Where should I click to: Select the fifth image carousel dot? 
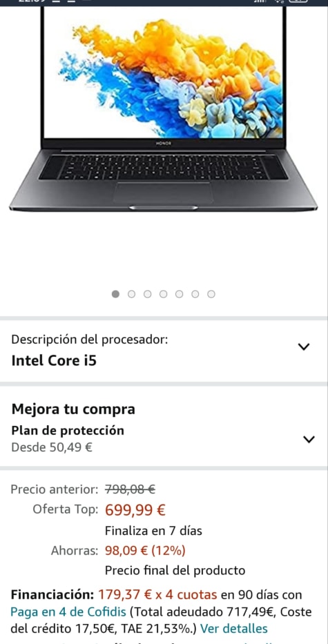[180, 294]
